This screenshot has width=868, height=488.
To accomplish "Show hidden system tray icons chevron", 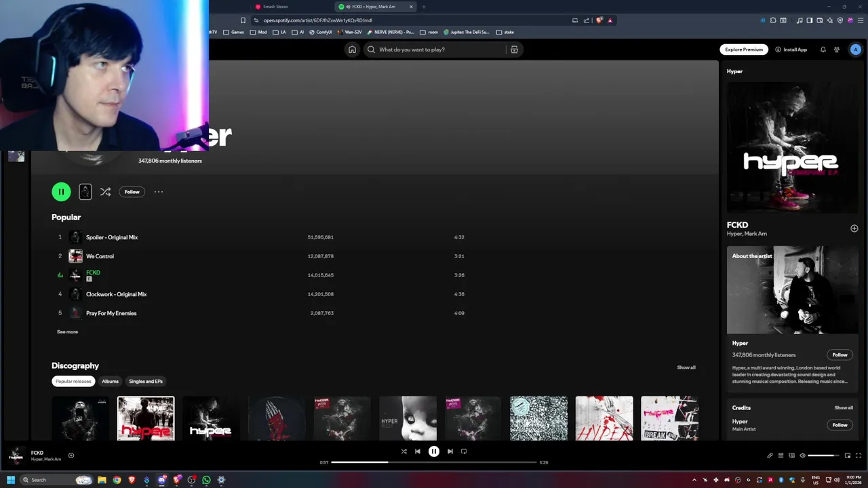I will coord(694,480).
